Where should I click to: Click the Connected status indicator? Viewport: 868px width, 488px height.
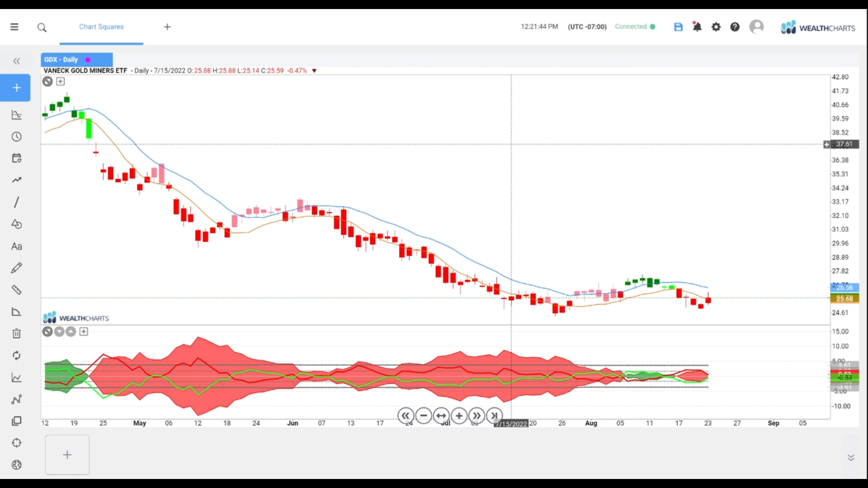point(635,27)
